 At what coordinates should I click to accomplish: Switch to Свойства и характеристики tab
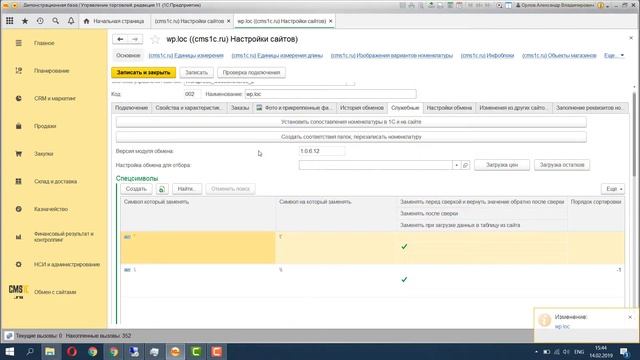(190, 108)
